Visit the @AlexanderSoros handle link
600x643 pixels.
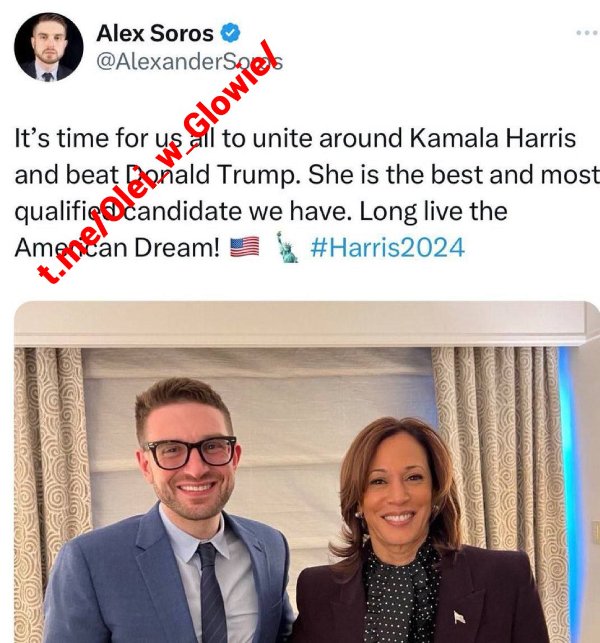click(189, 62)
